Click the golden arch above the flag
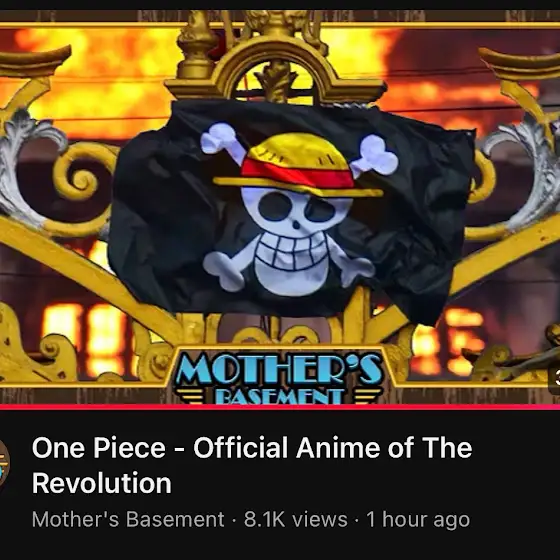Screen dimensions: 560x560 pos(276,66)
